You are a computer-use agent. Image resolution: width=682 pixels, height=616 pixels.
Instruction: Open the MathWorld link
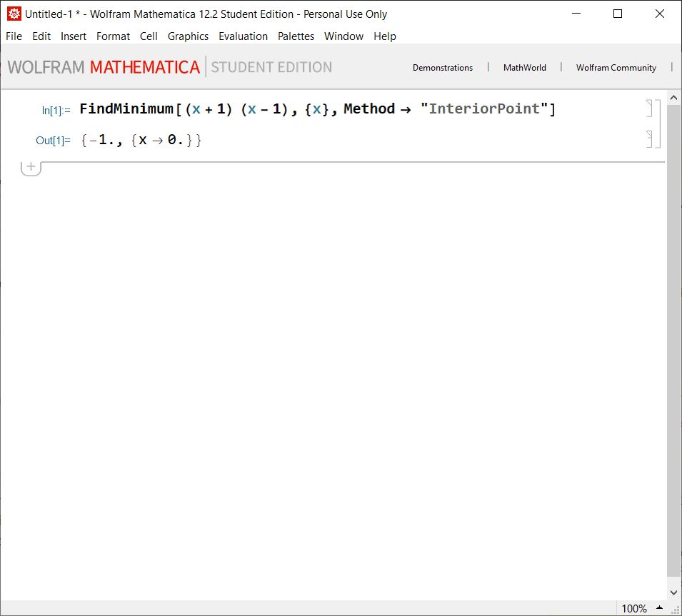coord(525,67)
